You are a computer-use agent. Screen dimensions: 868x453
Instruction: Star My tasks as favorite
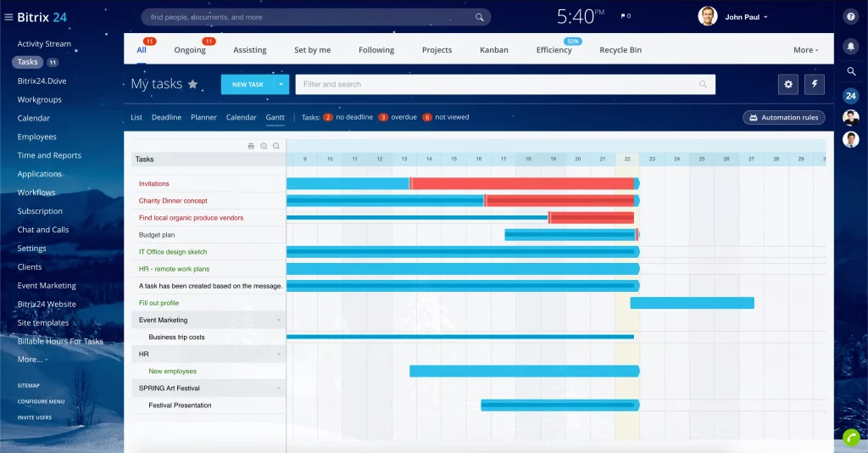coord(192,84)
